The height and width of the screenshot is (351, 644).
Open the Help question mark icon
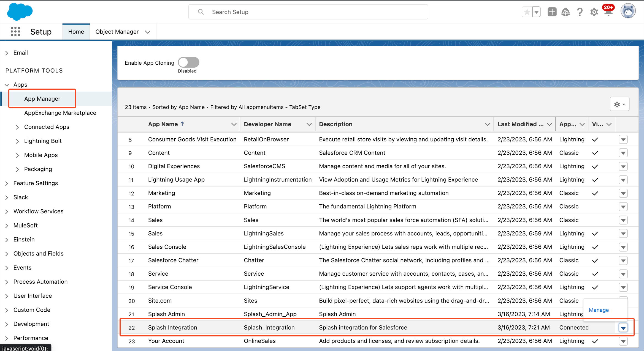coord(580,12)
